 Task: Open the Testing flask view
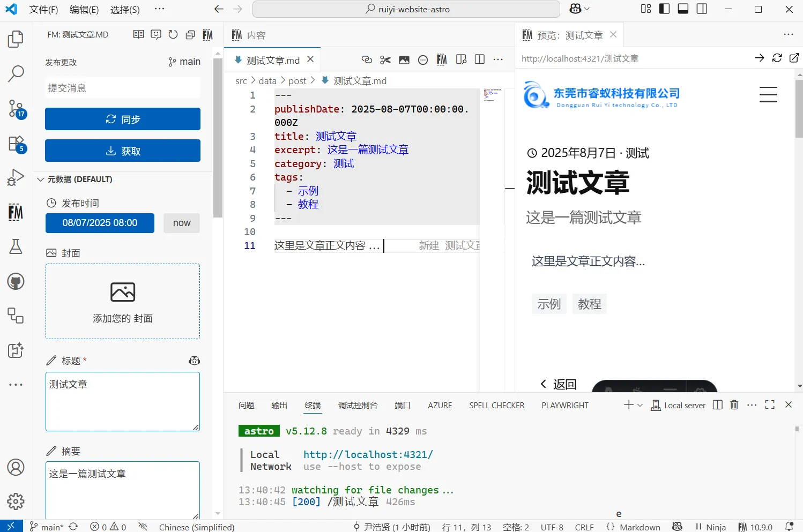pos(16,246)
